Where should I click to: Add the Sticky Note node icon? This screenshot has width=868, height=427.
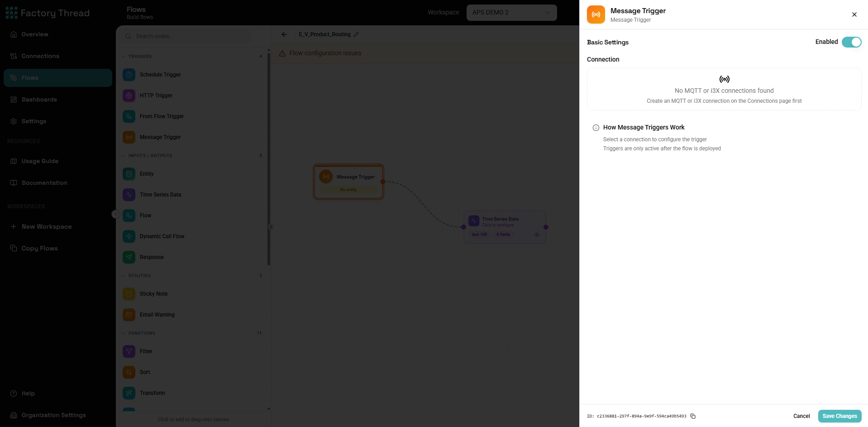click(x=129, y=294)
